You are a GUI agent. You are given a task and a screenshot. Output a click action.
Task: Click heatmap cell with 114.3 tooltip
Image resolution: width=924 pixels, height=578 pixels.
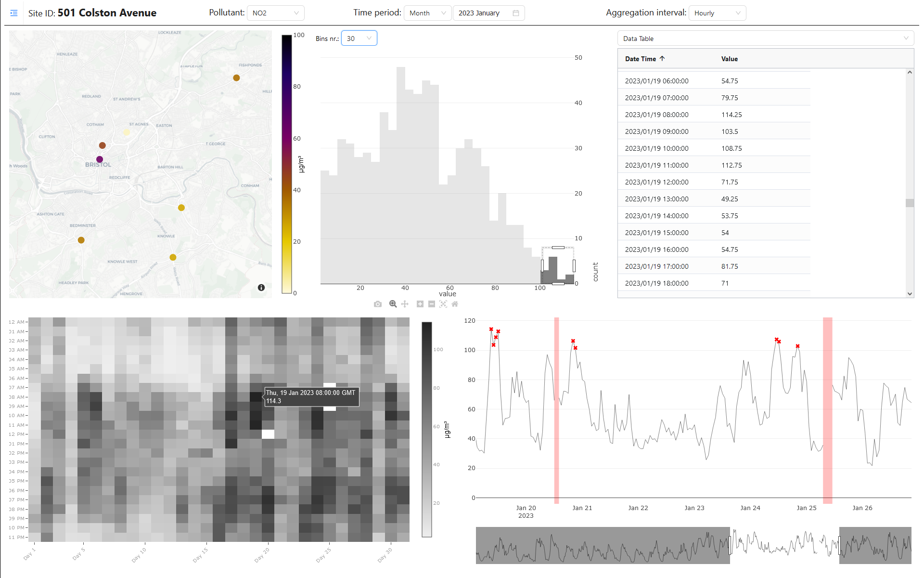256,397
